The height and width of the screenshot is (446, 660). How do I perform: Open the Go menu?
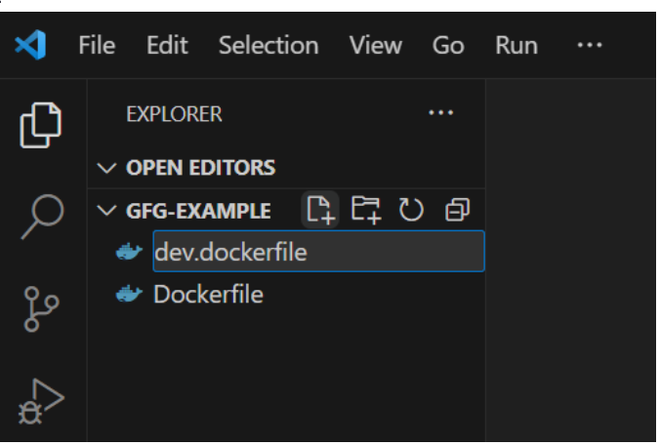click(x=448, y=45)
